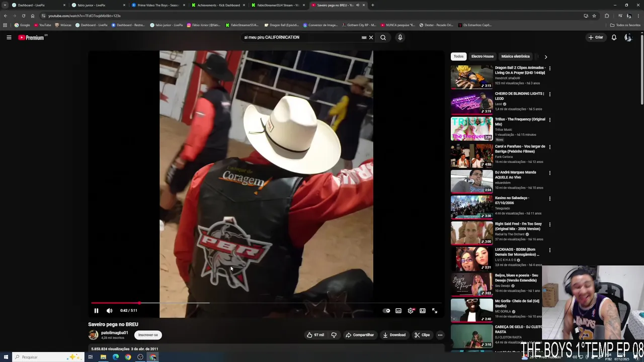Viewport: 644px width, 362px height.
Task: Start voice search with microphone icon
Action: point(400,37)
